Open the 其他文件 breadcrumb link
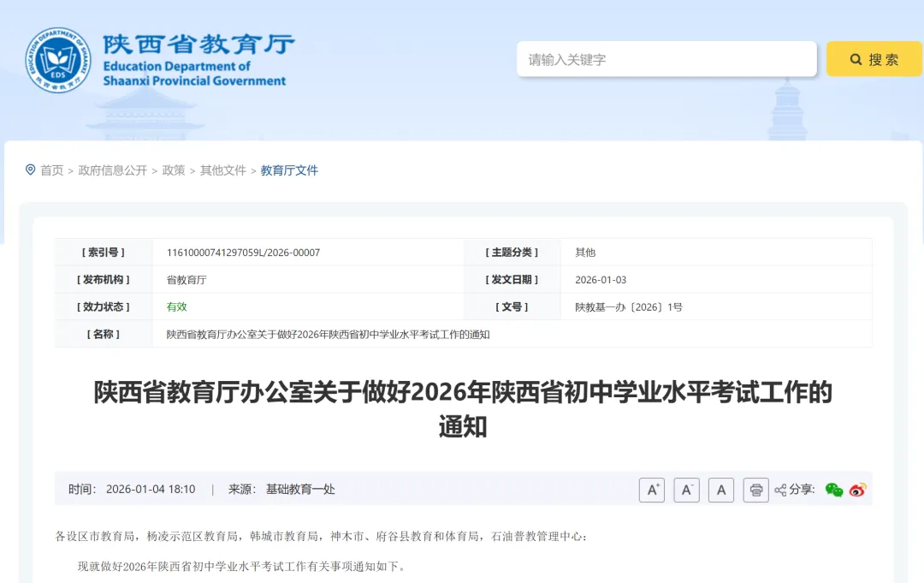 coord(222,170)
